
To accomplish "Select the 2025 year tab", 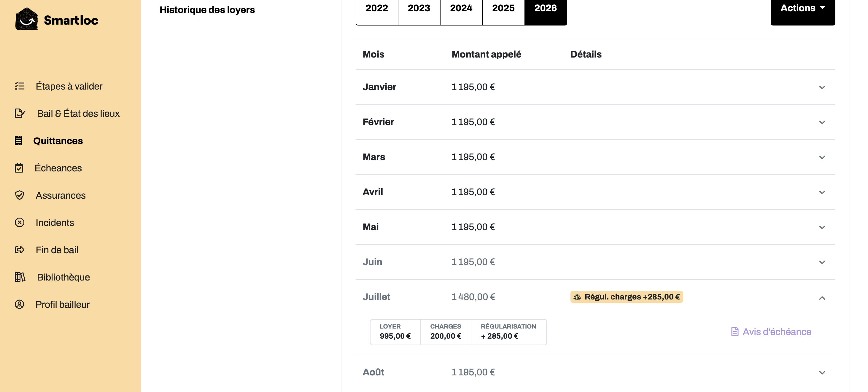I will [x=503, y=9].
